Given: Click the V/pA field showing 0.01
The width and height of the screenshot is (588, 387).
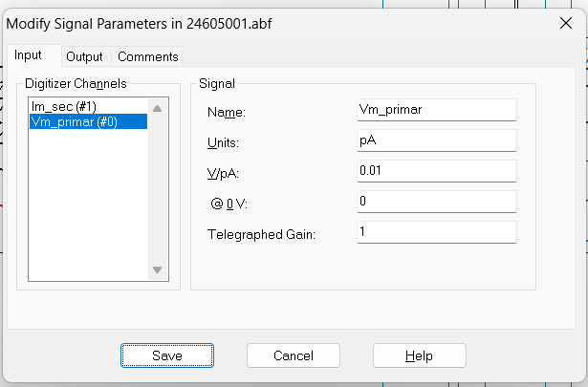Looking at the screenshot, I should [x=437, y=171].
